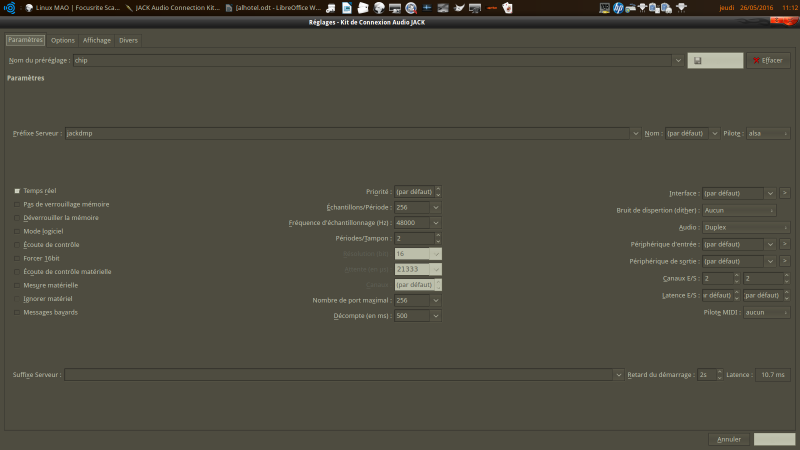The image size is (800, 450).
Task: Launch the grey image launcher icon
Action: (443, 8)
